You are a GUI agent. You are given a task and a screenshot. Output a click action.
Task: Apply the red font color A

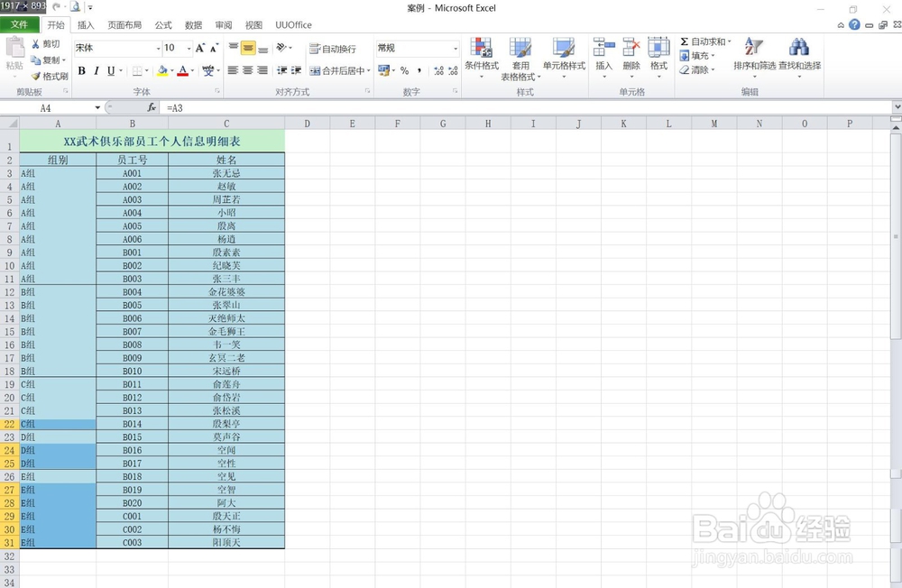[182, 70]
